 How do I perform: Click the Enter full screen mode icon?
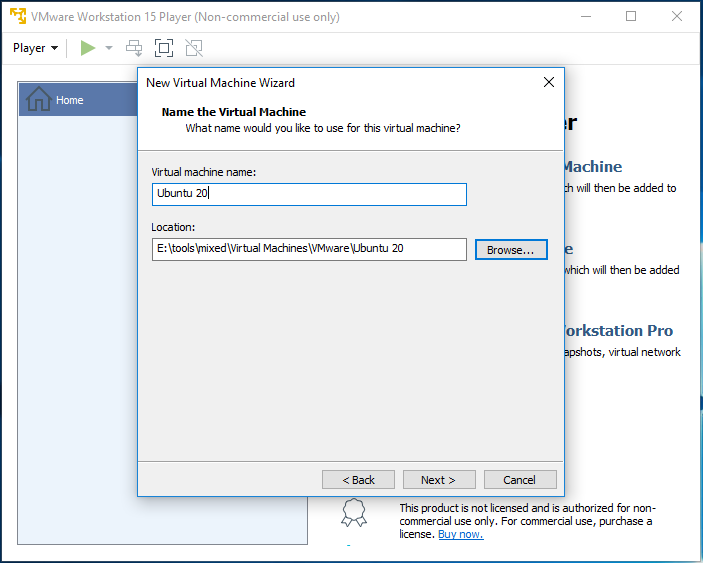[164, 48]
